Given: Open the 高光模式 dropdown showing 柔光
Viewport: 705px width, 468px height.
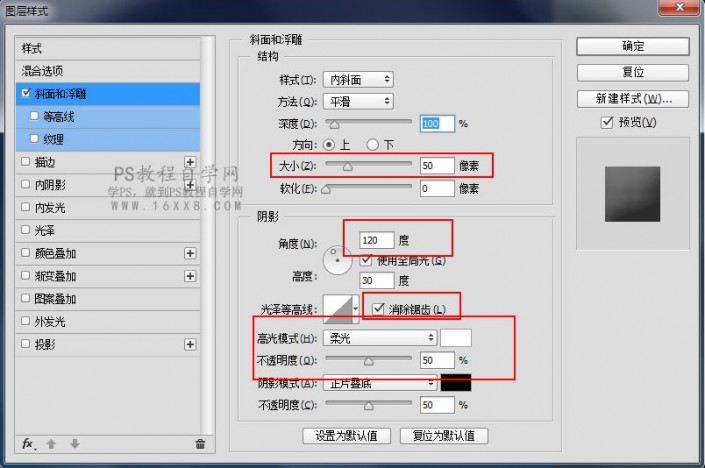Looking at the screenshot, I should 380,338.
